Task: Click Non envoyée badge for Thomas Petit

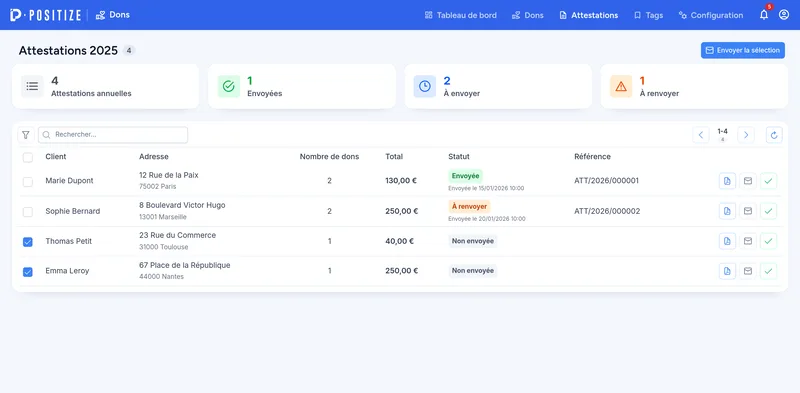Action: click(x=473, y=241)
